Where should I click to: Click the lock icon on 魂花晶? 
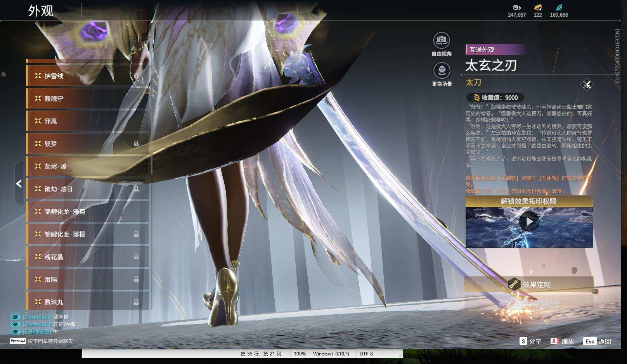pyautogui.click(x=136, y=257)
